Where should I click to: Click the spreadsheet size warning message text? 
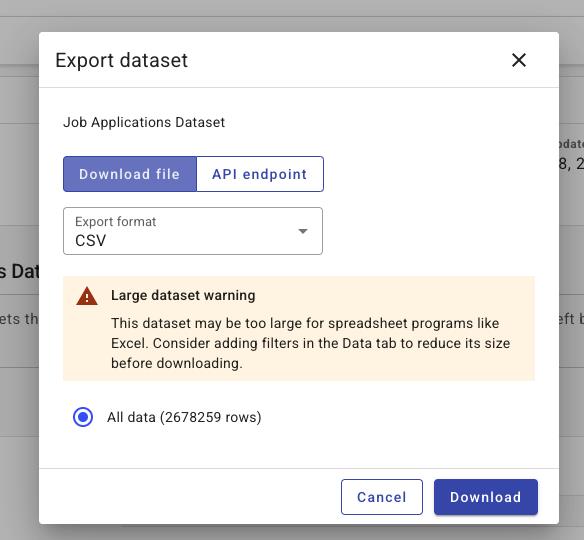click(311, 343)
